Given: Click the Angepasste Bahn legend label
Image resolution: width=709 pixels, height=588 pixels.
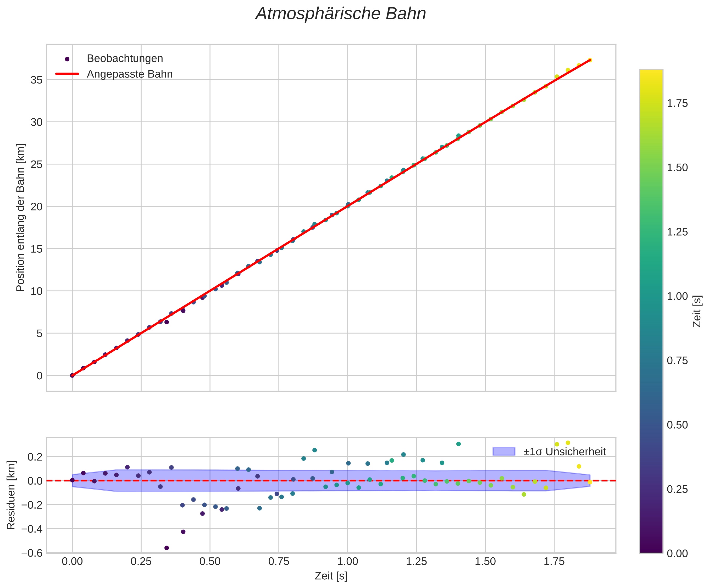Looking at the screenshot, I should 129,74.
